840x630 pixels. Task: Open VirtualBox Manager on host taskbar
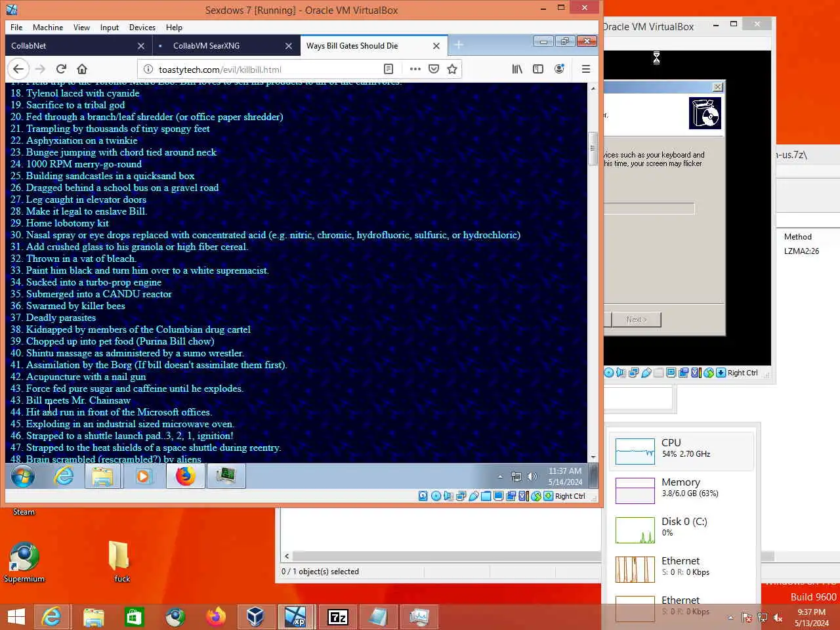point(255,617)
